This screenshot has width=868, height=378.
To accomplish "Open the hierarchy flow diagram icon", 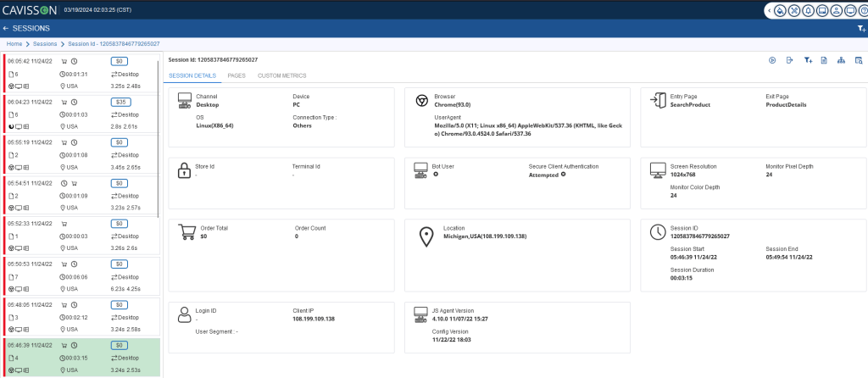I will point(841,60).
